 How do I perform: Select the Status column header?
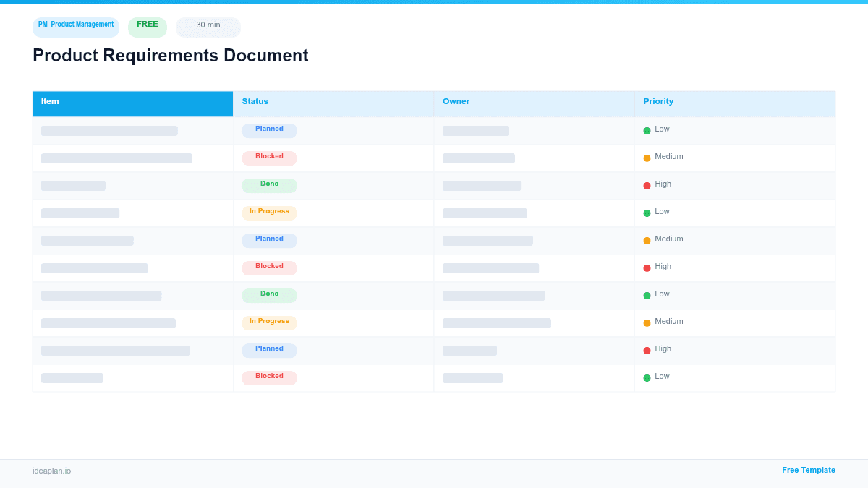click(x=255, y=101)
